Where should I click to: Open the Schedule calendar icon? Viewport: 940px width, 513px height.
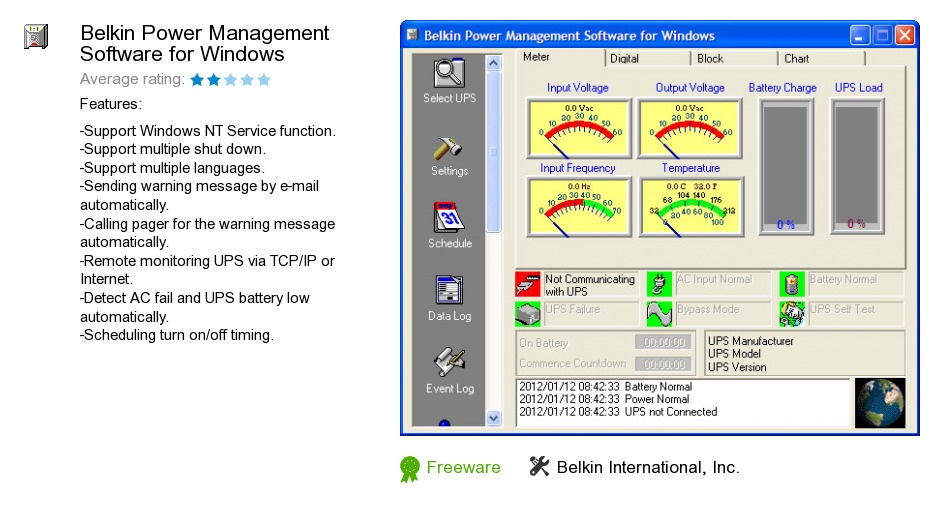coord(448,217)
